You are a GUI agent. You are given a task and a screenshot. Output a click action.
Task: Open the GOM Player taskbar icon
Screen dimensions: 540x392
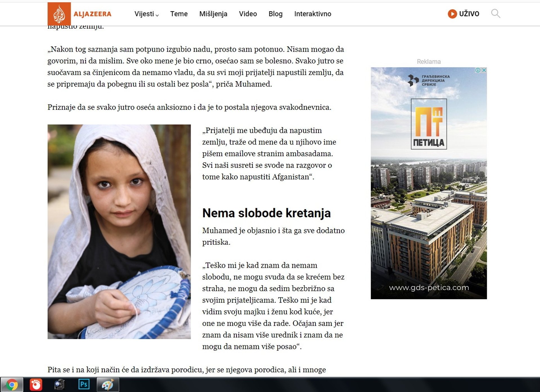[36, 385]
